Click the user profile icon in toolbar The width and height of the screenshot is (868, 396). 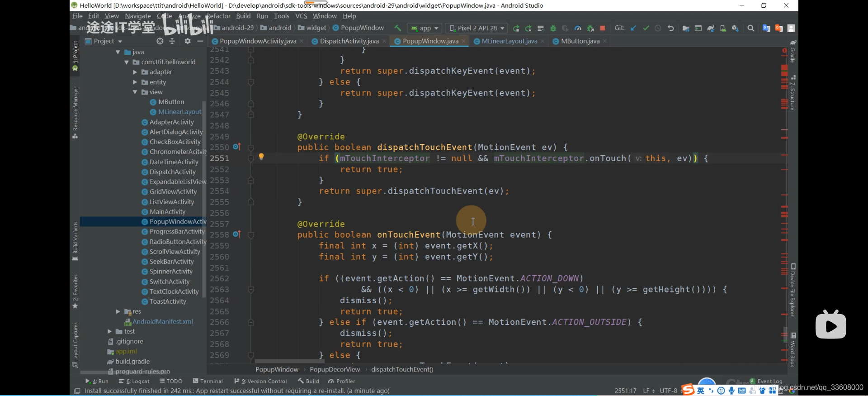pyautogui.click(x=791, y=28)
